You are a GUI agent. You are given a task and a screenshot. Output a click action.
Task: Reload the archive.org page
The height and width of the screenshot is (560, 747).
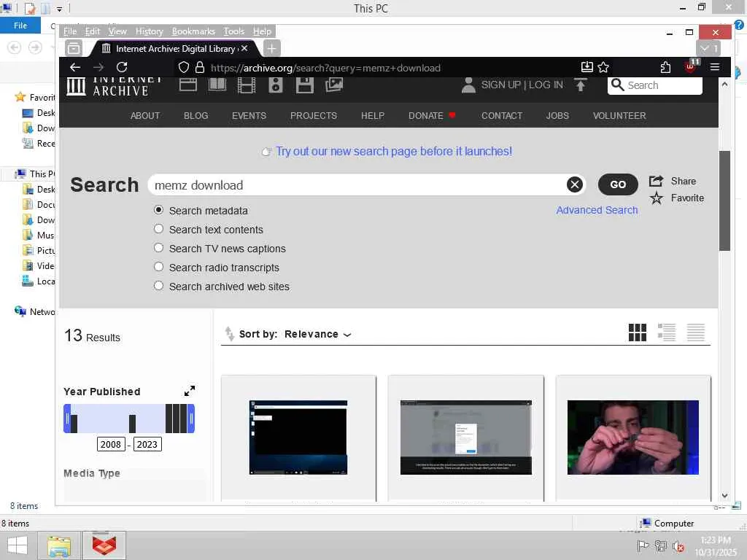tap(122, 67)
